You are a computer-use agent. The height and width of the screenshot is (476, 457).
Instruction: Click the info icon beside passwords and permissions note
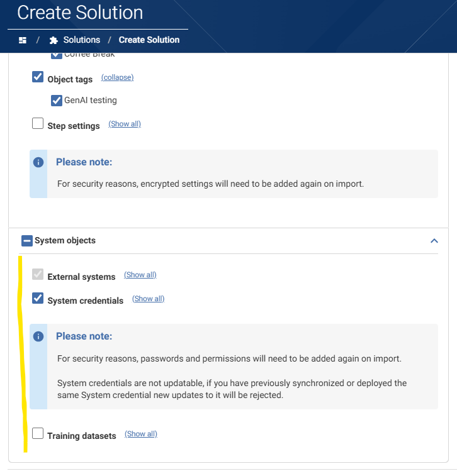click(38, 336)
